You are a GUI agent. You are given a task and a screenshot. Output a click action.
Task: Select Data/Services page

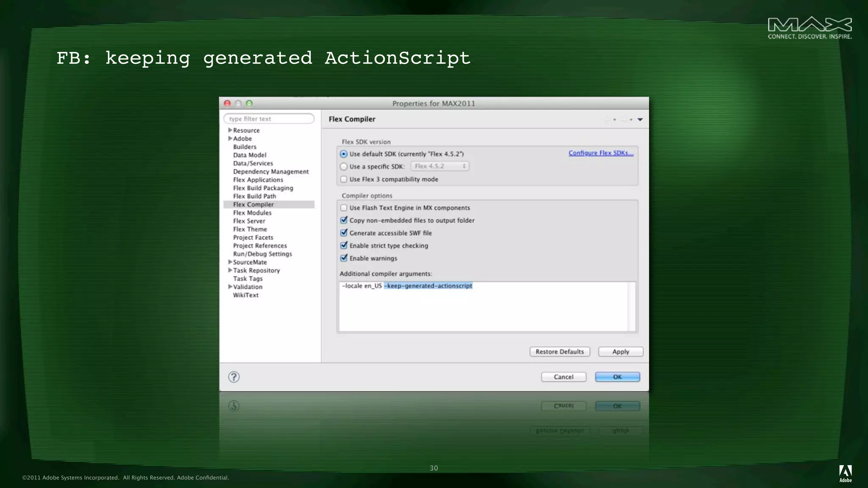click(x=253, y=164)
